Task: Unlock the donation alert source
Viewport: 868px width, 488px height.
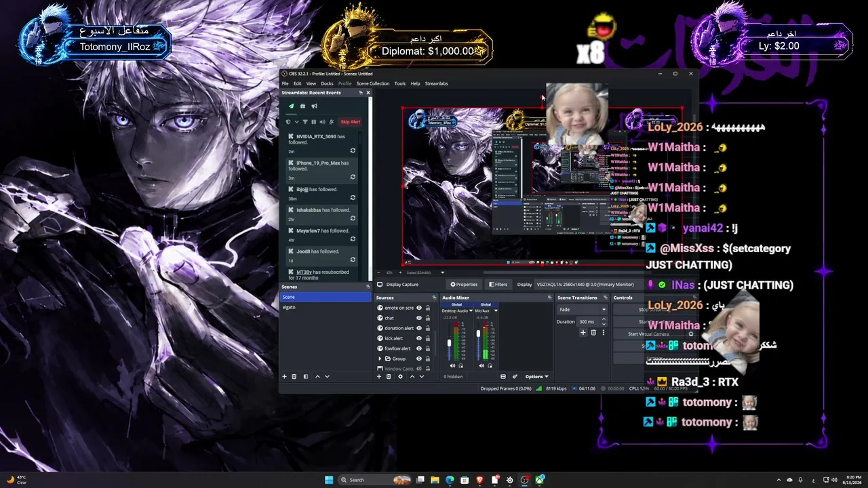Action: 428,328
